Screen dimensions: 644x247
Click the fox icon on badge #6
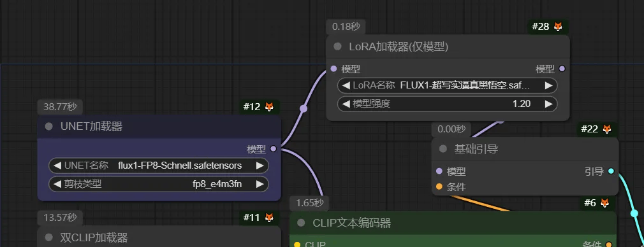(x=605, y=202)
